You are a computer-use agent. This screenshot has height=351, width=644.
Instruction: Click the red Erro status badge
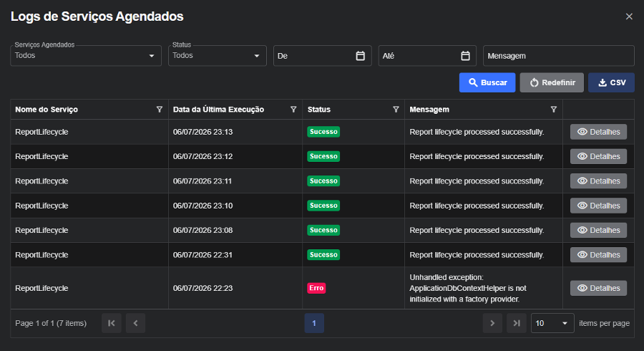pos(316,288)
